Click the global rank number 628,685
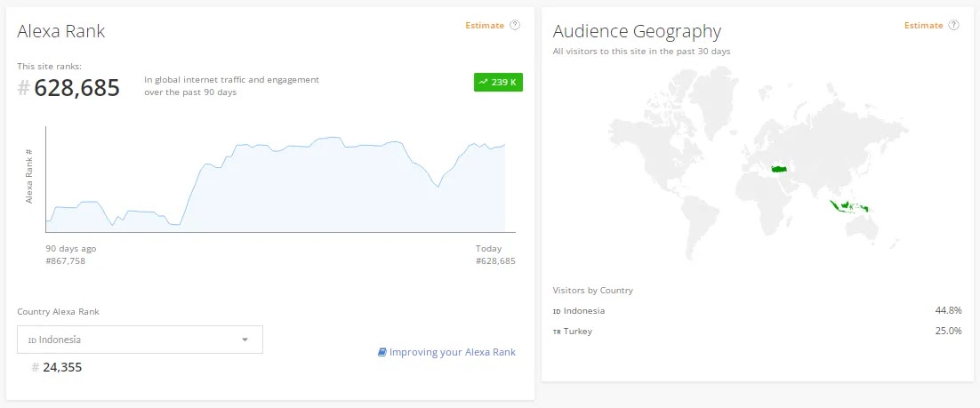 pyautogui.click(x=76, y=87)
